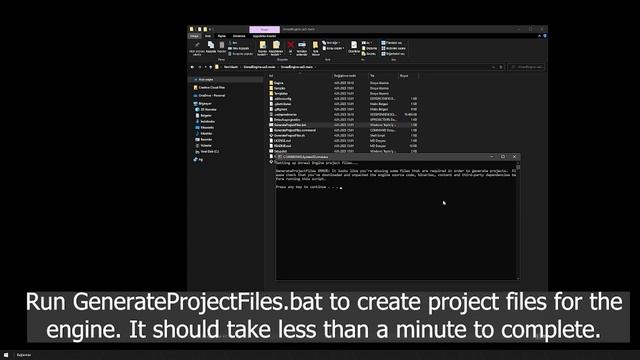Viewport: 640px width, 360px height.
Task: Open the Windows Start button
Action: click(6, 355)
